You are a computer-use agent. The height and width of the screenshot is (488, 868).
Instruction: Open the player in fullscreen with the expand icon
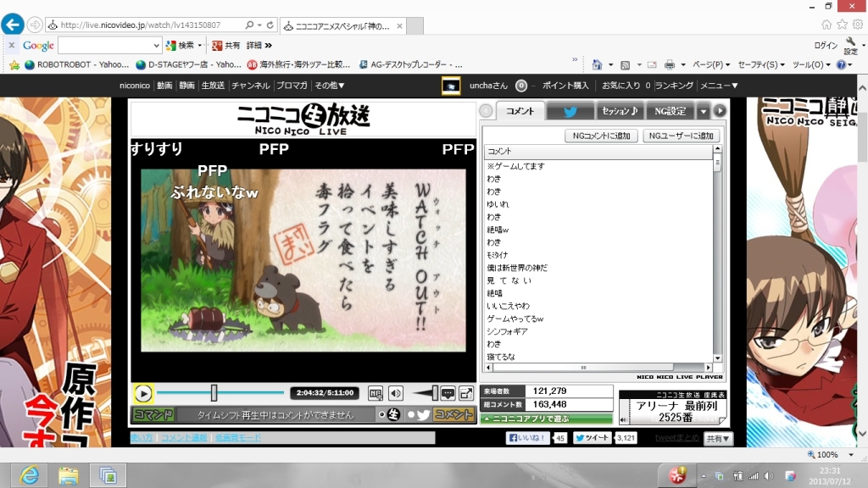click(x=466, y=393)
